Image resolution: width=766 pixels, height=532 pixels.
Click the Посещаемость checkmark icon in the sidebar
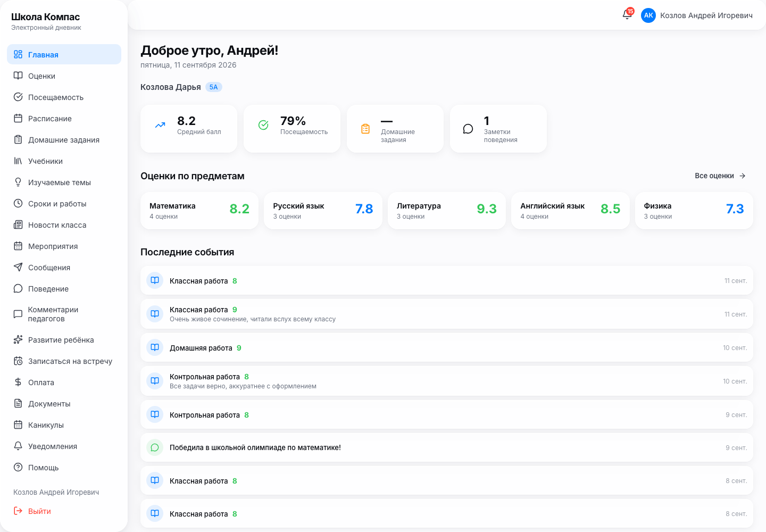18,97
